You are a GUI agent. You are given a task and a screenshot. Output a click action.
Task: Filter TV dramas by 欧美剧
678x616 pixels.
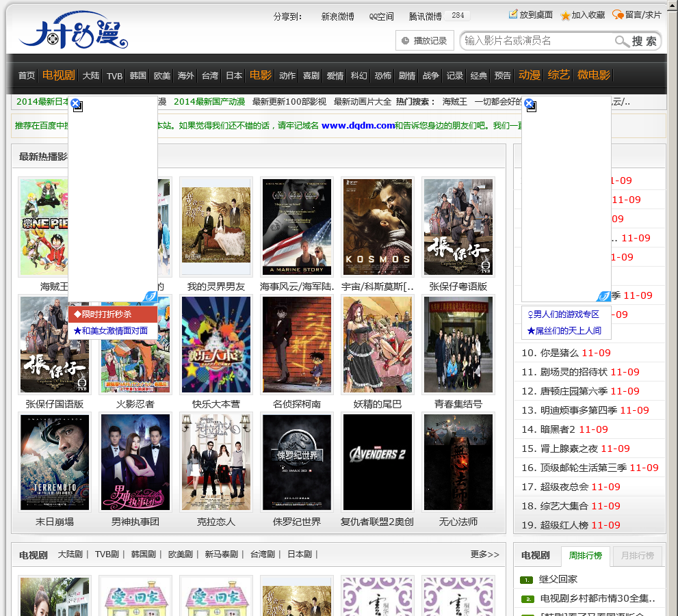pos(181,554)
